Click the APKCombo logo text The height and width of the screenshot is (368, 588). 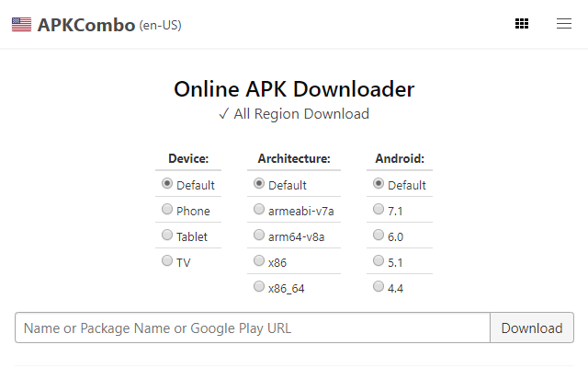pyautogui.click(x=85, y=25)
